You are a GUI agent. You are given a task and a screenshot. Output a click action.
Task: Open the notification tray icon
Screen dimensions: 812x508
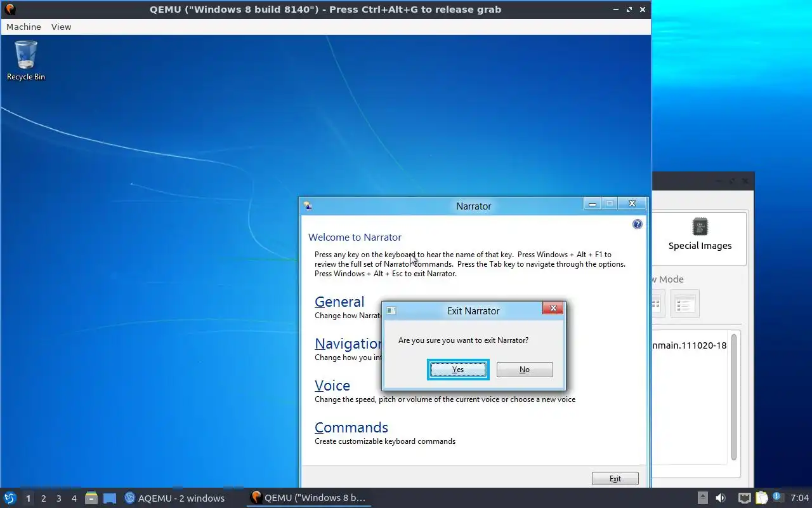(777, 497)
